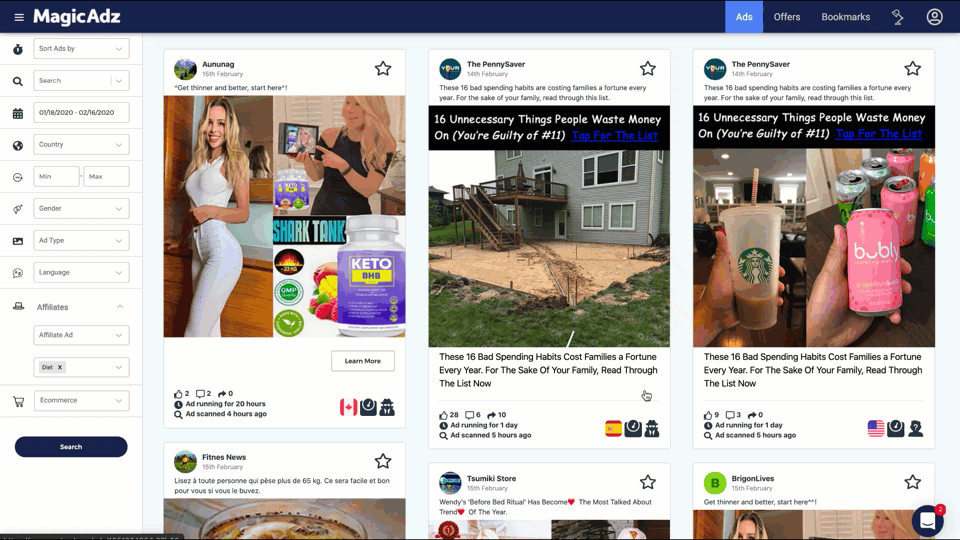This screenshot has width=960, height=540.
Task: Click the person icon on Starbucks ad
Action: [x=915, y=429]
